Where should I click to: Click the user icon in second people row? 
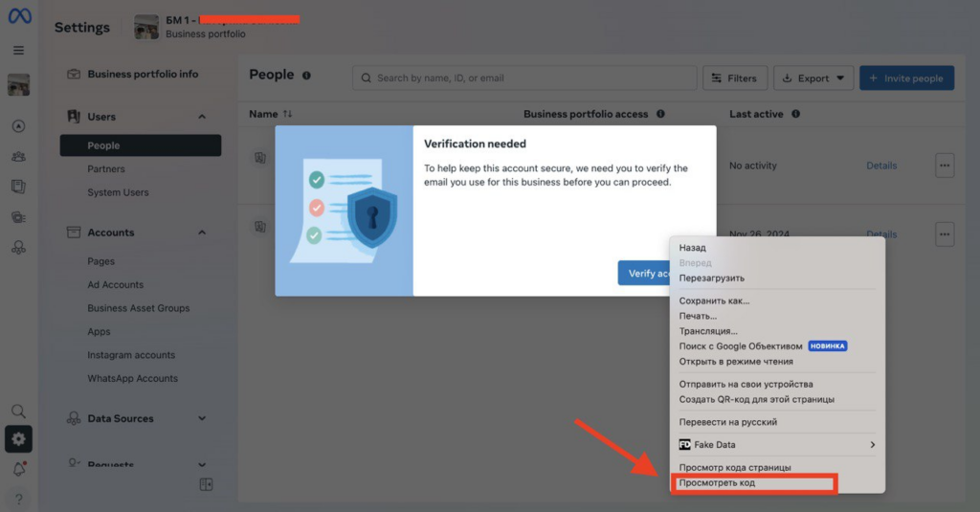click(x=260, y=226)
